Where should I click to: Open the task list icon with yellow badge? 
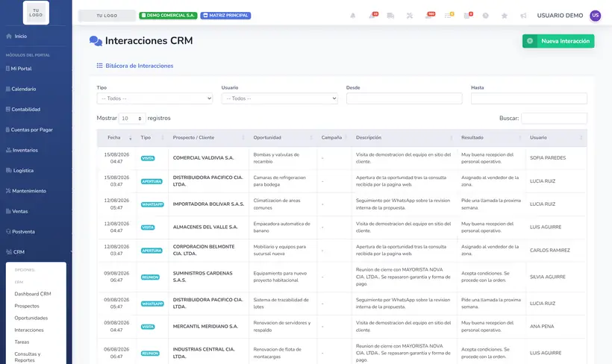tap(449, 15)
